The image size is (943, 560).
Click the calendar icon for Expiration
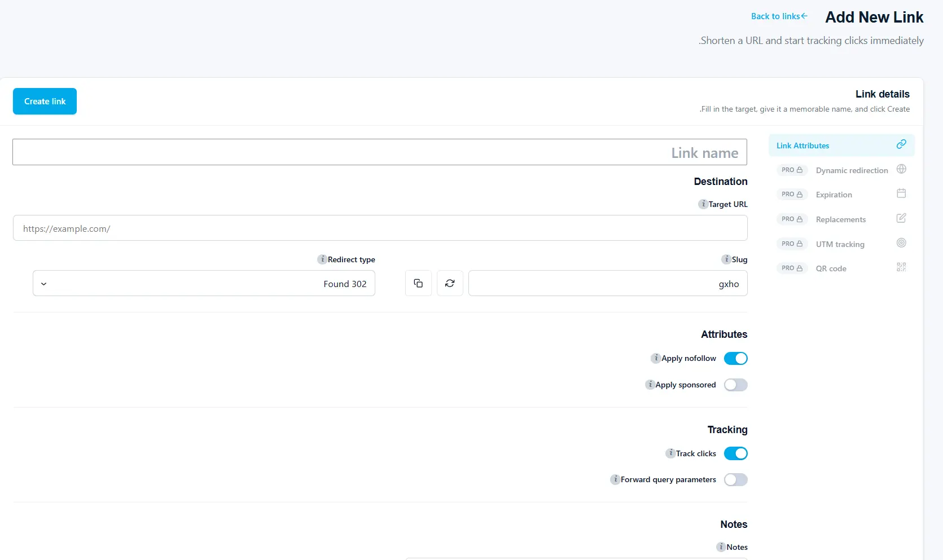point(901,193)
